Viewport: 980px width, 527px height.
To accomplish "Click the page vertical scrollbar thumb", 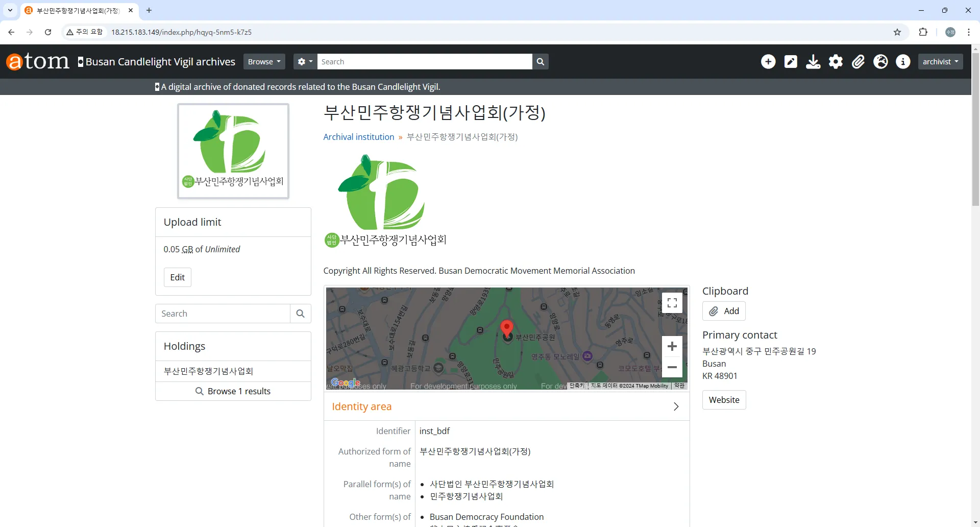I will coord(975,130).
